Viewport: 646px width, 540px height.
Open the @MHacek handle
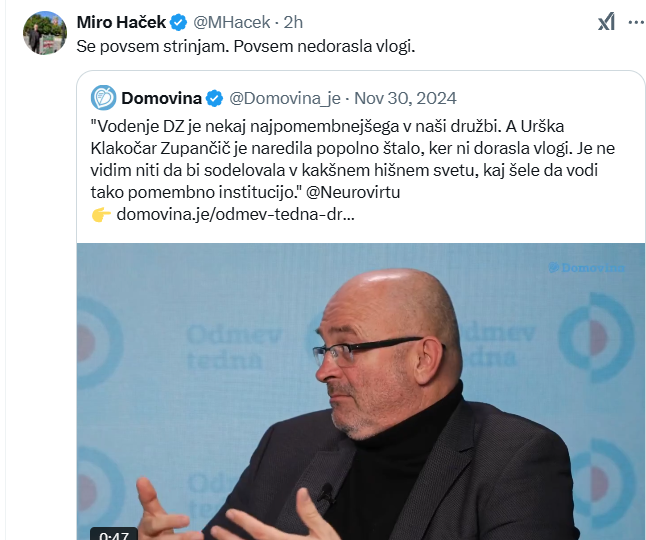pyautogui.click(x=232, y=22)
